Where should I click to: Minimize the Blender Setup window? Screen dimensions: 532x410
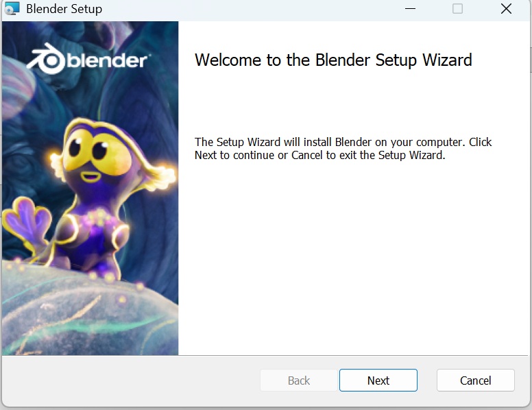(x=410, y=8)
